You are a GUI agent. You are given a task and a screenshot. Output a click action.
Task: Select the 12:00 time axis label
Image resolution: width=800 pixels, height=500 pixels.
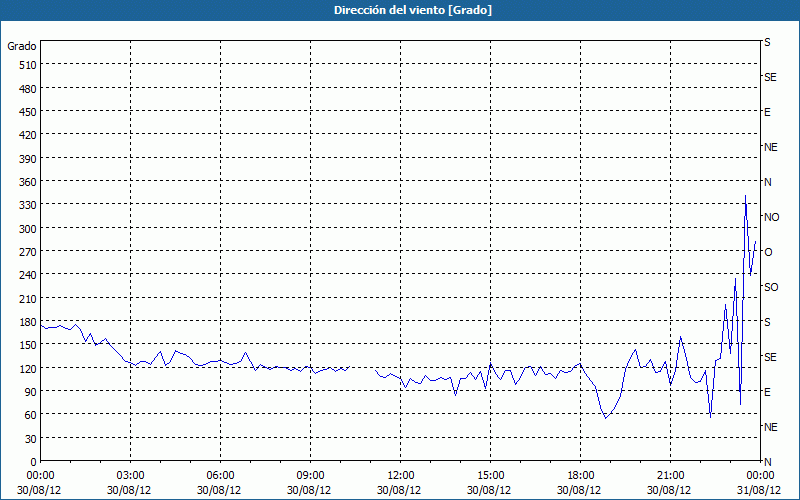[x=401, y=476]
